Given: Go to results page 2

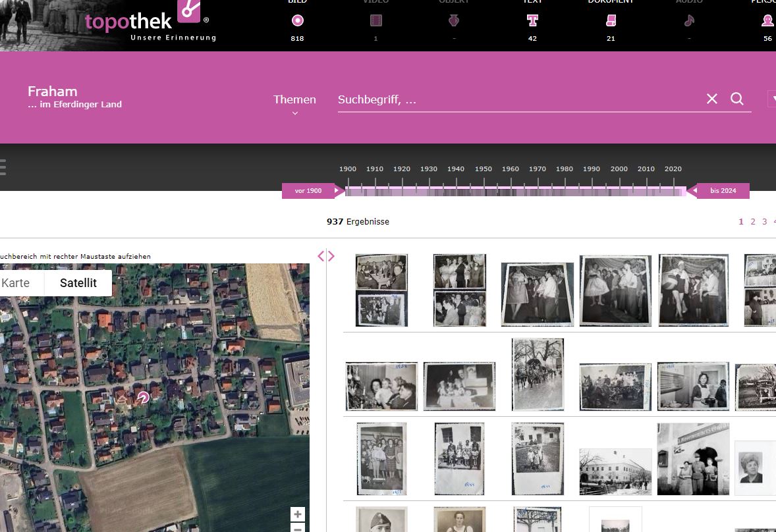Looking at the screenshot, I should [x=753, y=222].
